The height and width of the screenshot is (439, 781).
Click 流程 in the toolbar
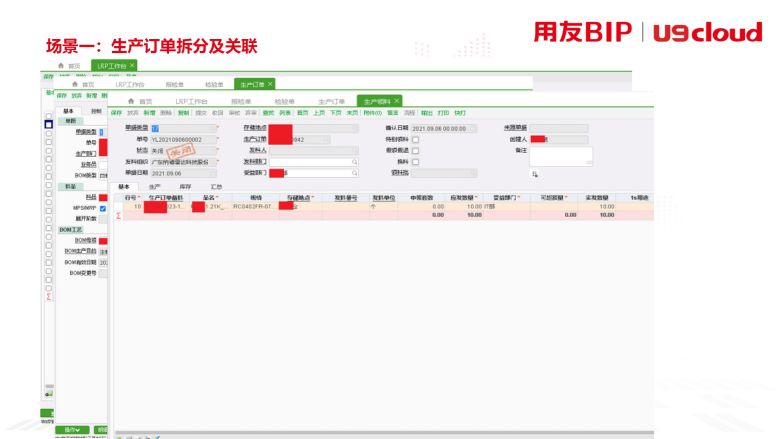[409, 113]
